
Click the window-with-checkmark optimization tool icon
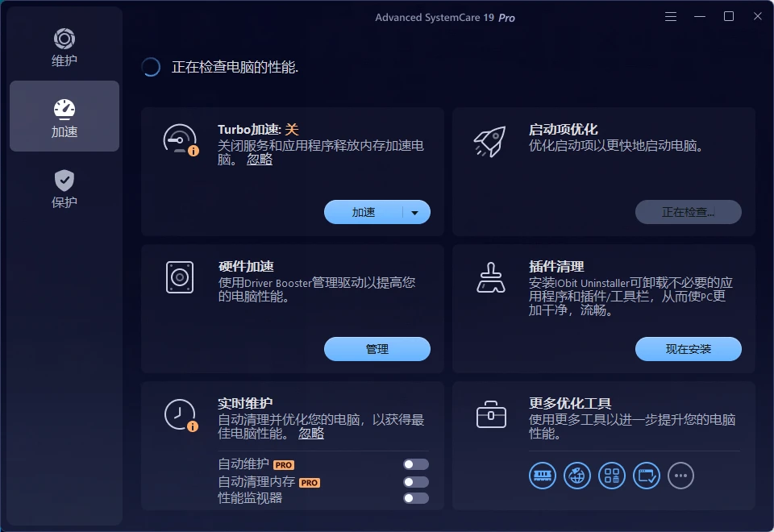pos(646,476)
